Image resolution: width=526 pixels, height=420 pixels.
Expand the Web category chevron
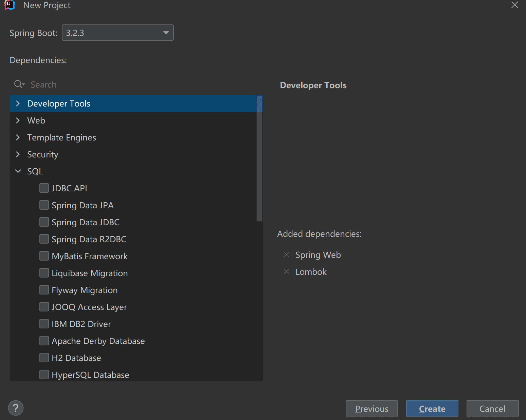(x=18, y=120)
